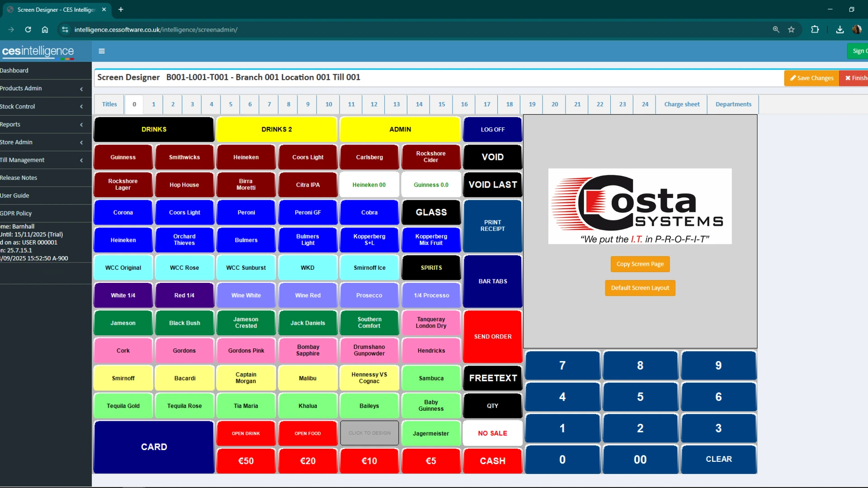This screenshot has width=868, height=488.
Task: Open the Departments tab
Action: point(733,104)
